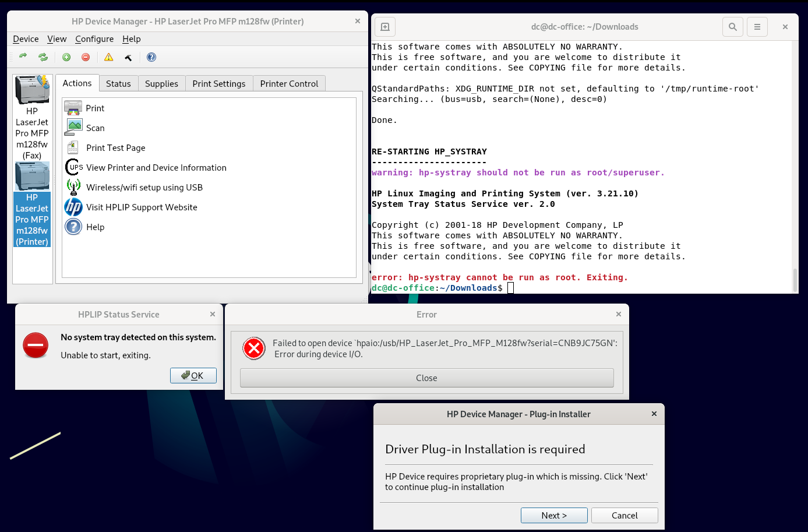Click the red minus remove device icon
The width and height of the screenshot is (808, 532).
pyautogui.click(x=86, y=57)
